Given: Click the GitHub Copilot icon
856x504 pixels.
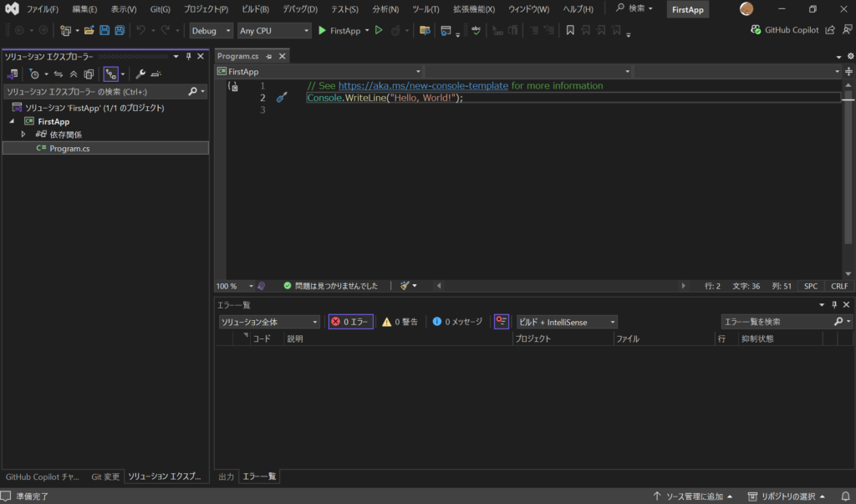Looking at the screenshot, I should click(756, 30).
